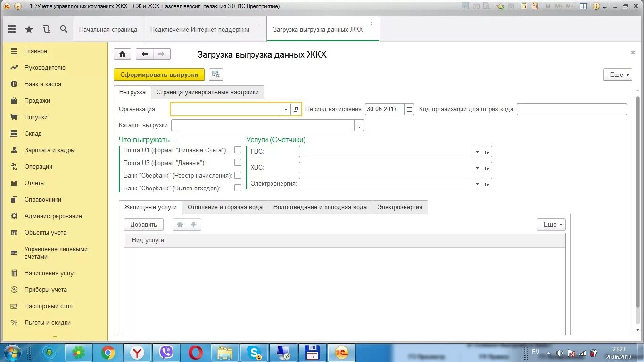The image size is (644, 362).
Task: Open Opera from the taskbar
Action: 196,353
